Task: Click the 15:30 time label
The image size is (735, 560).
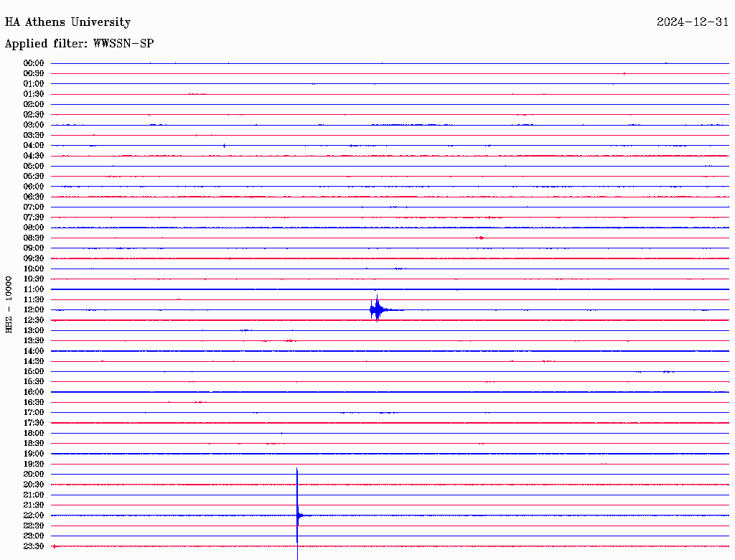Action: pyautogui.click(x=34, y=382)
